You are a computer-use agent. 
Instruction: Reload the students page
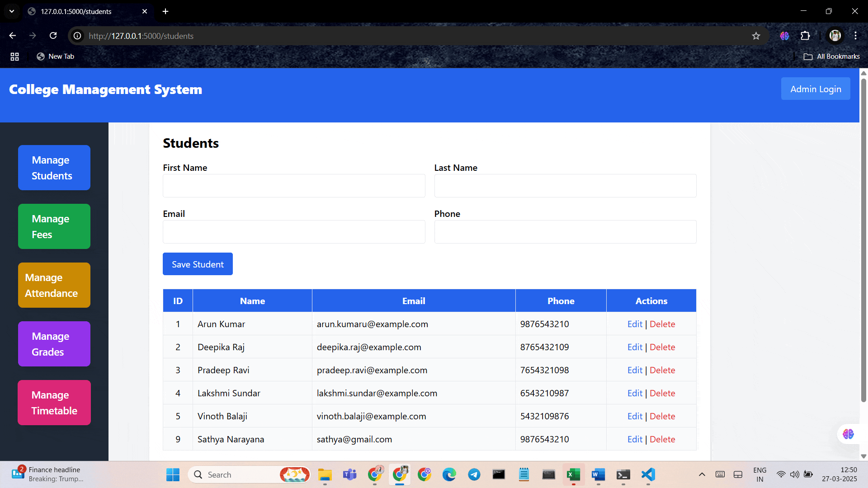pyautogui.click(x=53, y=36)
